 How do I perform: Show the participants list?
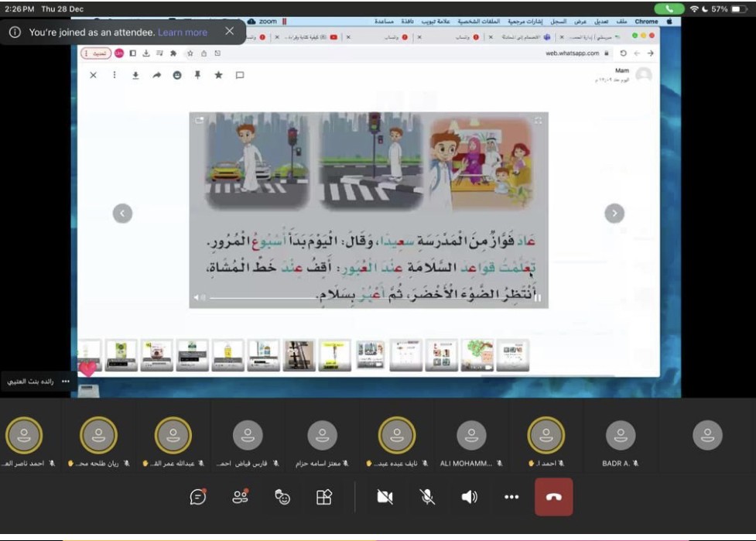241,498
